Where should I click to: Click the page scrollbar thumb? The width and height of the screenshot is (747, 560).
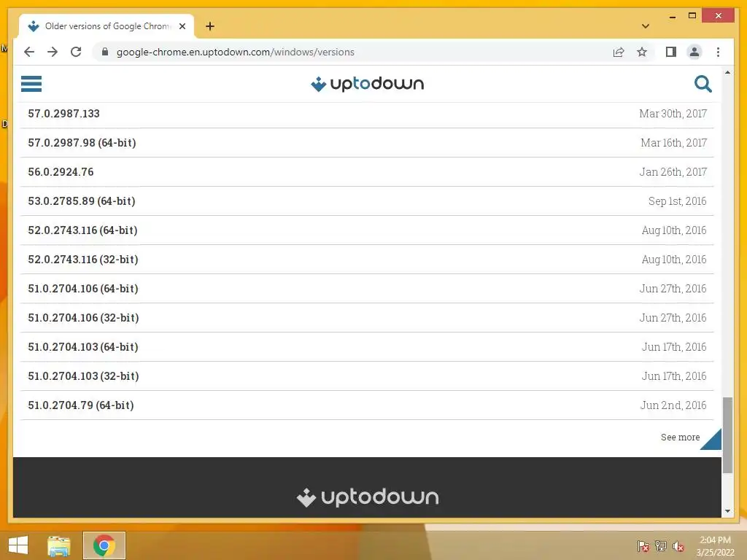pyautogui.click(x=727, y=435)
